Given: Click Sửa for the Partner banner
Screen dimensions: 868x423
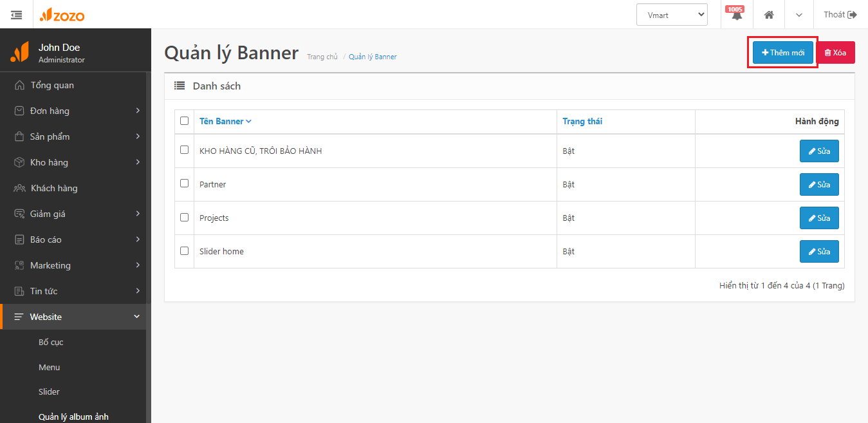Looking at the screenshot, I should [x=819, y=184].
